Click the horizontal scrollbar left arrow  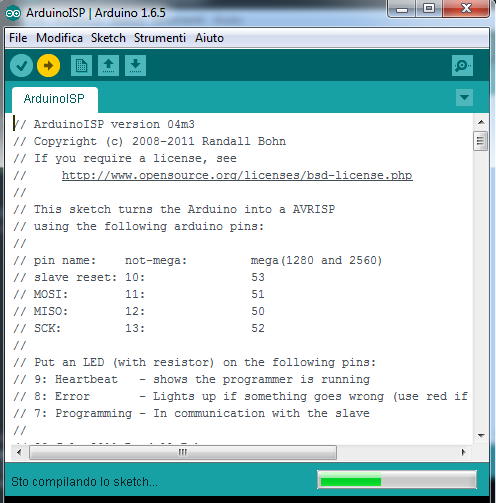pos(19,452)
